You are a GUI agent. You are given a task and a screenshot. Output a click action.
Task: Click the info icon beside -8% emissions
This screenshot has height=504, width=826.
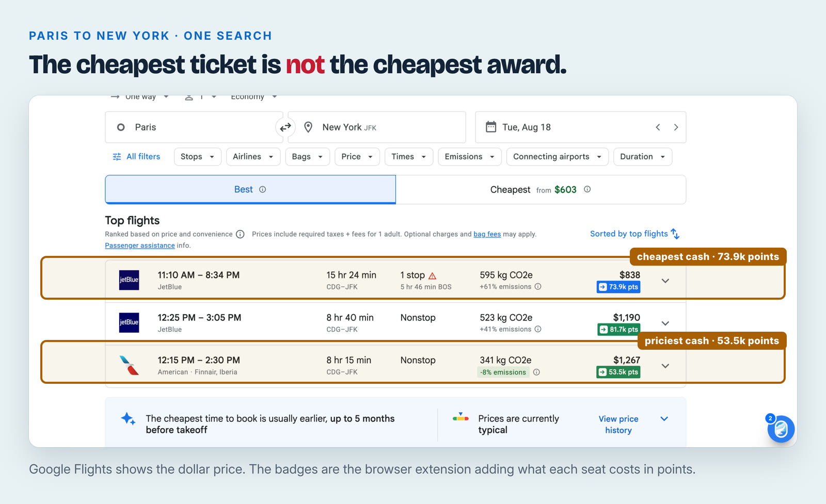click(x=536, y=372)
